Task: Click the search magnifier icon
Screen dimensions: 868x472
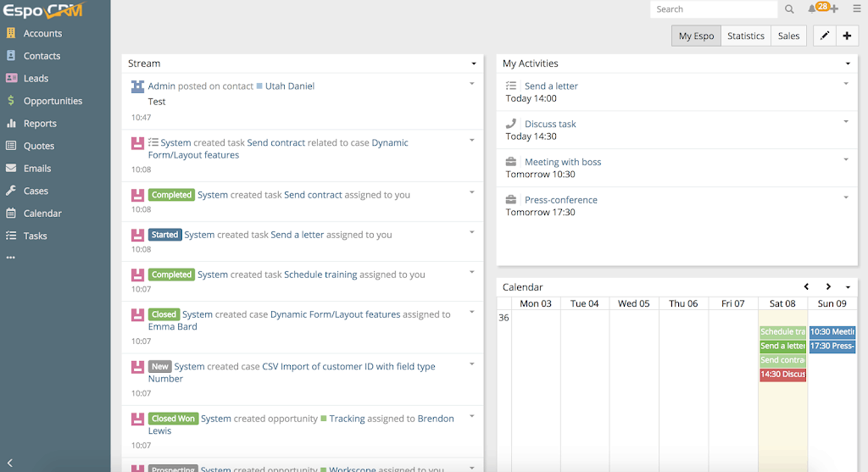Action: pos(789,9)
